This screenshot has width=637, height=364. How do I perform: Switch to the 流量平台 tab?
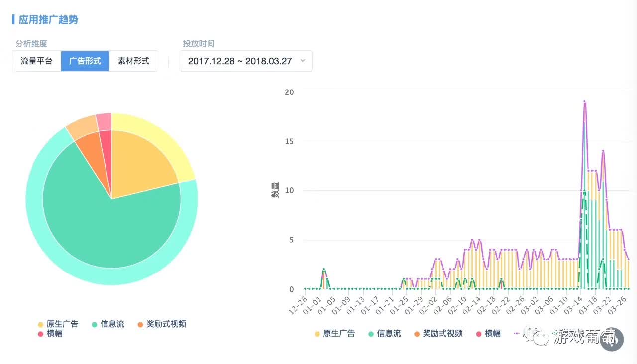(x=36, y=61)
